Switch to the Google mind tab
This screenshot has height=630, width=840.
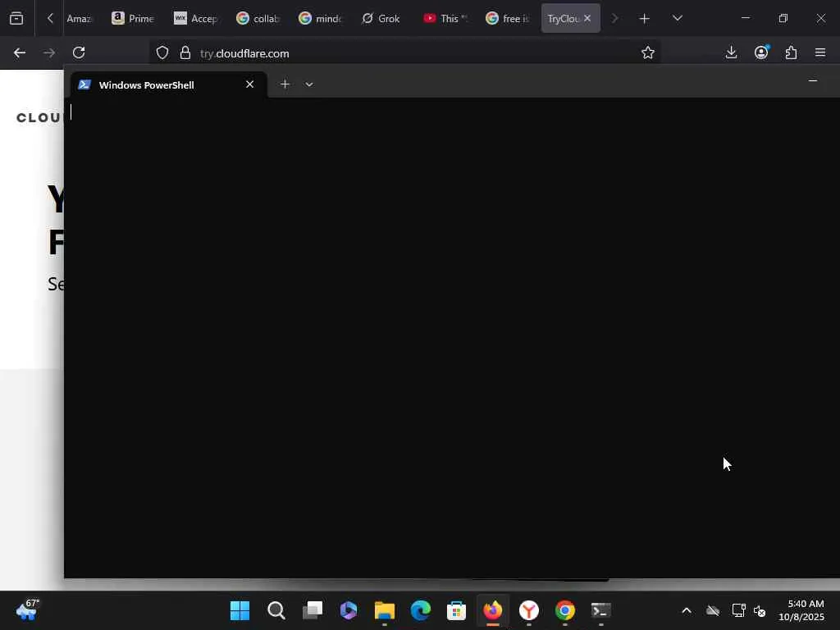320,18
